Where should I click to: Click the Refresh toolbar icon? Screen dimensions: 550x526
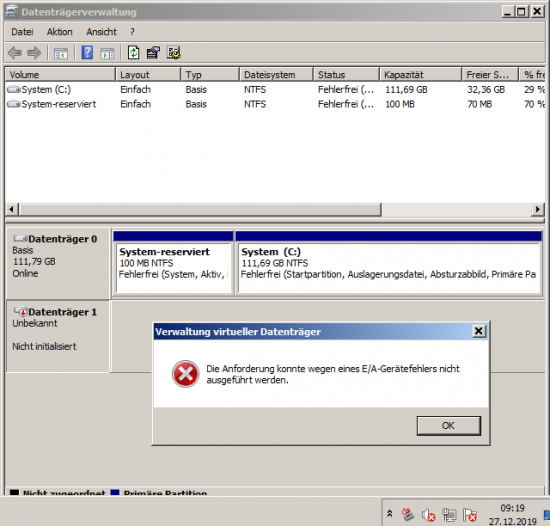(133, 53)
